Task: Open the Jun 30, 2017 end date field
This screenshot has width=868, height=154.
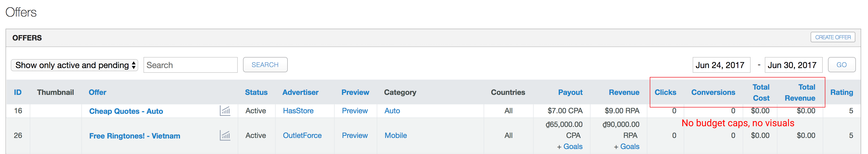Action: pyautogui.click(x=793, y=65)
